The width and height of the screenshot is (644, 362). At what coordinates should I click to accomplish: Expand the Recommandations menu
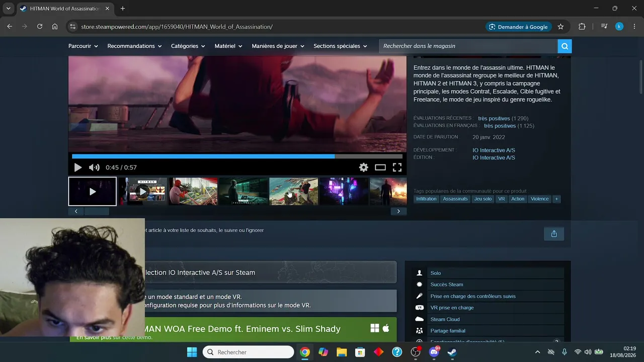pos(134,46)
